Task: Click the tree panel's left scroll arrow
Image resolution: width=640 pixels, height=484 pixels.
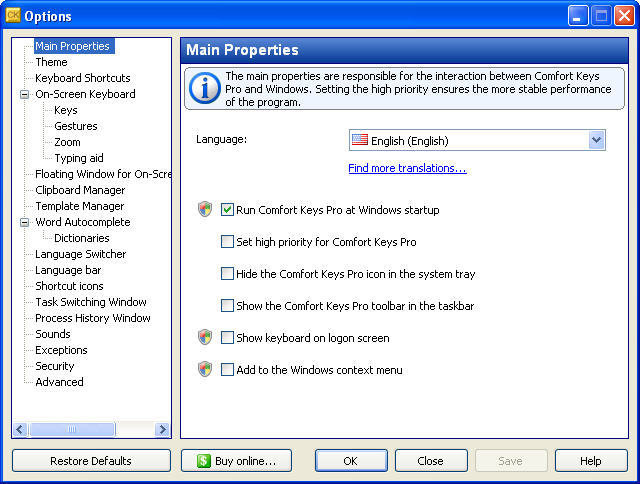Action: point(20,429)
